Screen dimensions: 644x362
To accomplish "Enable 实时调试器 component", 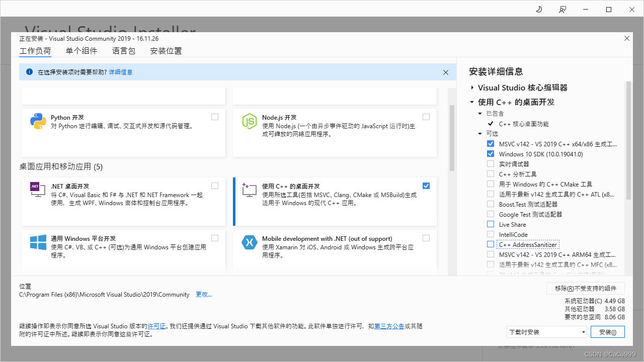I will click(491, 164).
